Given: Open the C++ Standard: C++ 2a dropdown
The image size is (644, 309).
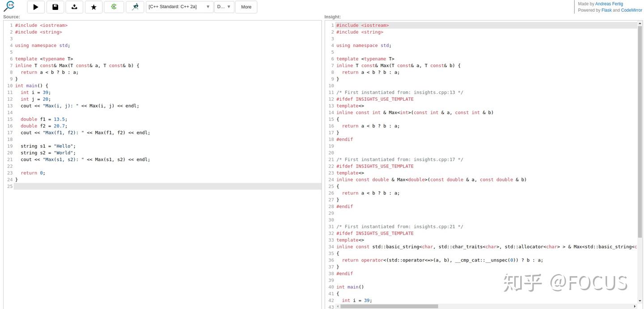Looking at the screenshot, I should [x=179, y=7].
